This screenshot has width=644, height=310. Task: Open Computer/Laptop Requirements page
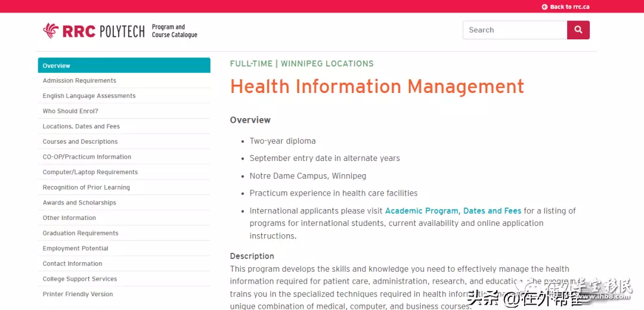point(90,172)
